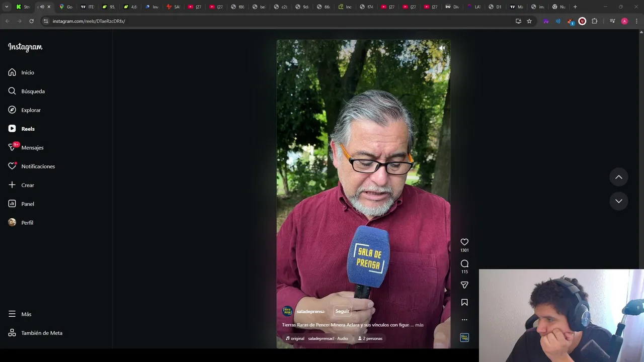The image size is (644, 362).
Task: Switch to the Google Maps 'Go' tab
Action: 66,7
